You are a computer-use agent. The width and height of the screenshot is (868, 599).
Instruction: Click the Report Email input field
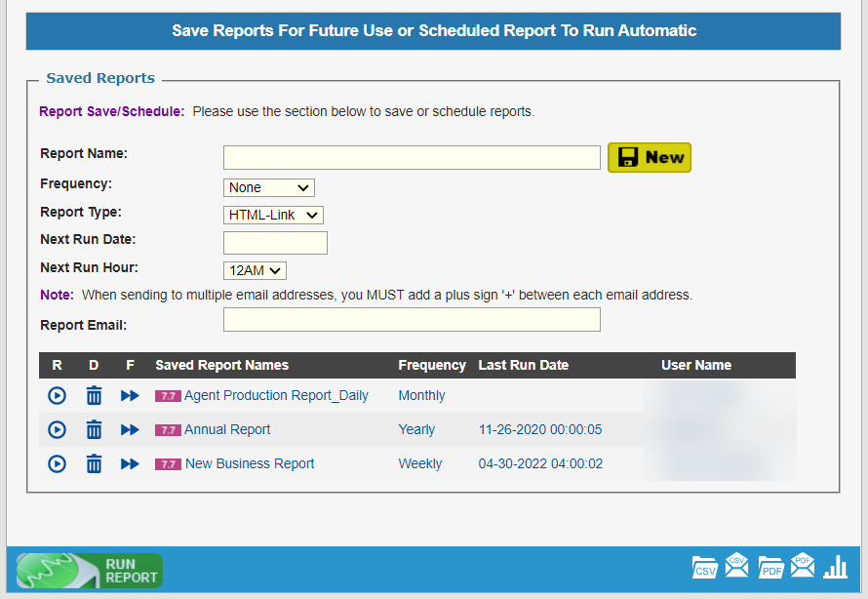click(x=412, y=319)
